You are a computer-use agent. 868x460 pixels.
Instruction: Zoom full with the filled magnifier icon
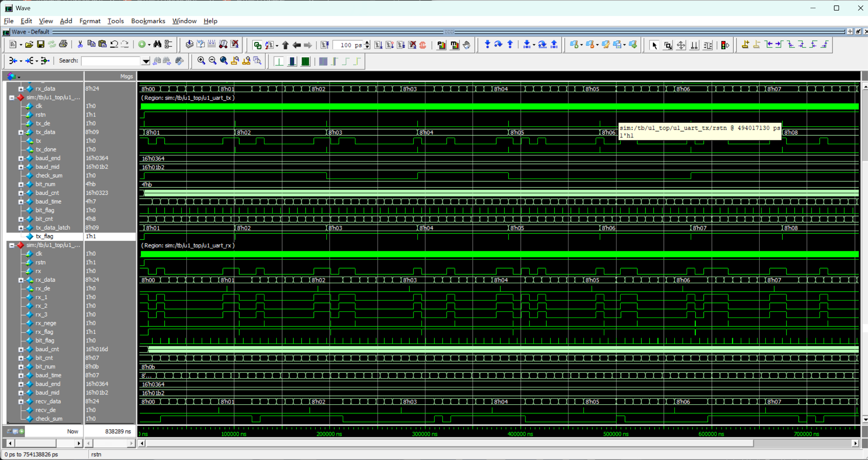[x=224, y=61]
